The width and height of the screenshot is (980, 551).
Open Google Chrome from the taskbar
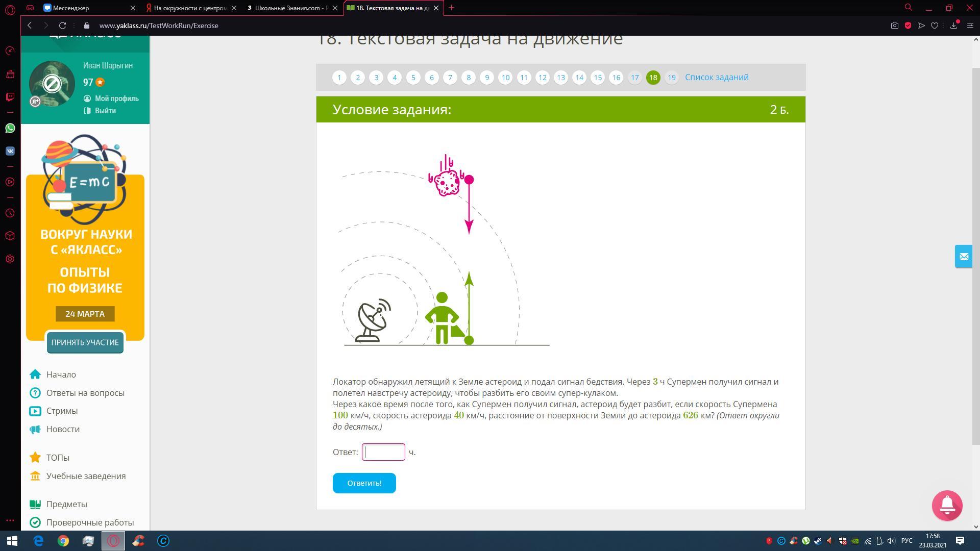click(63, 541)
